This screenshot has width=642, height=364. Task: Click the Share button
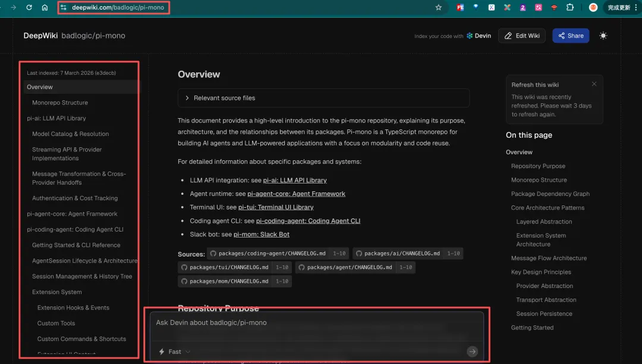[571, 36]
